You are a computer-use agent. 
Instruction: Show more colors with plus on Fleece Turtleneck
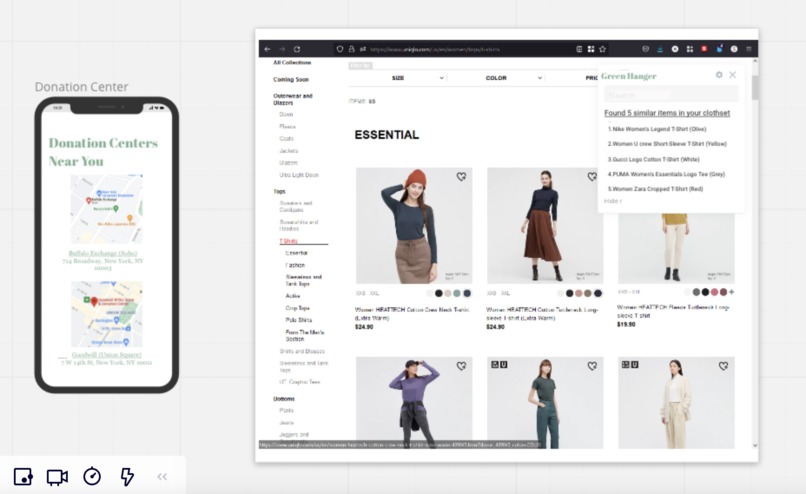click(x=731, y=292)
